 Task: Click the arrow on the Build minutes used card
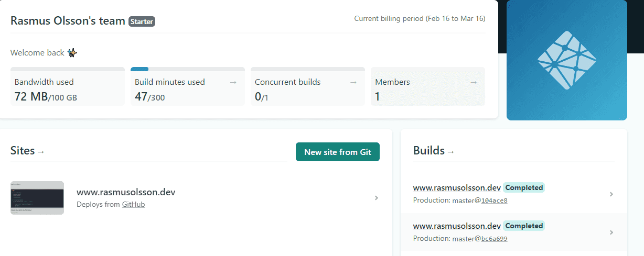point(233,82)
